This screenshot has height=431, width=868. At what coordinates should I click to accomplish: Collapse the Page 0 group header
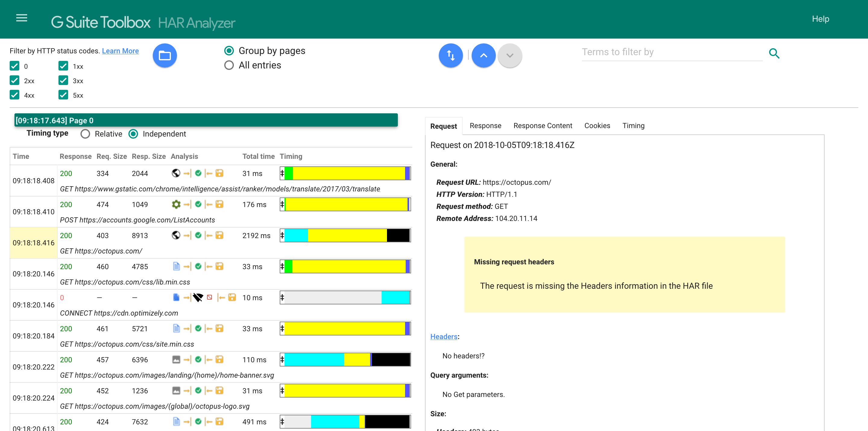[206, 120]
